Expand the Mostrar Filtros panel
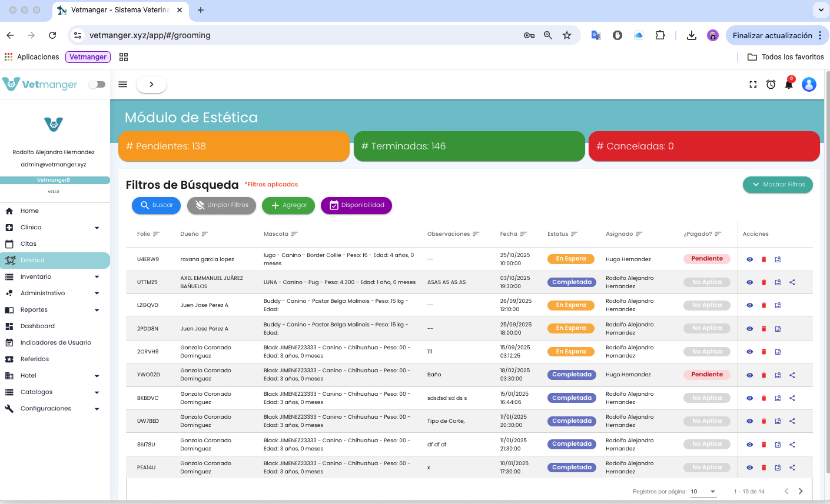The width and height of the screenshot is (830, 504). [778, 185]
